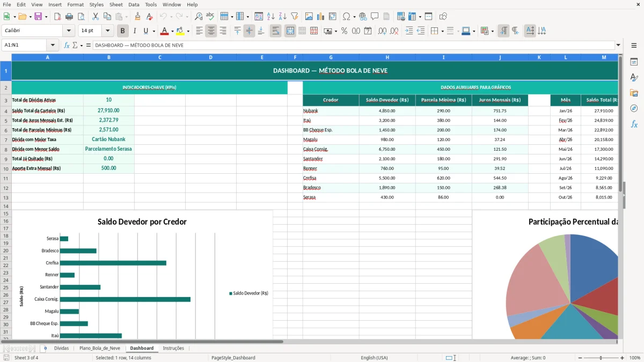
Task: Click the Clear Direct Formatting icon
Action: [149, 17]
